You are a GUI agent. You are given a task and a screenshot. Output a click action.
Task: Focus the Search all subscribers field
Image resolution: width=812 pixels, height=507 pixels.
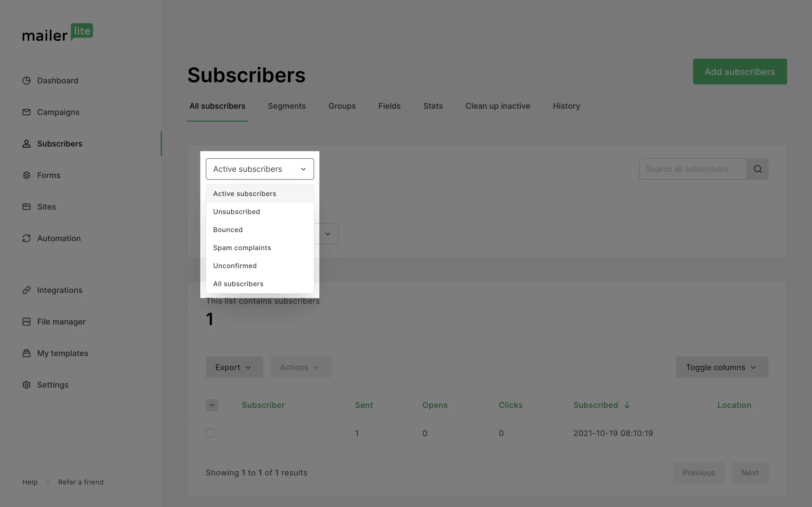pos(692,169)
